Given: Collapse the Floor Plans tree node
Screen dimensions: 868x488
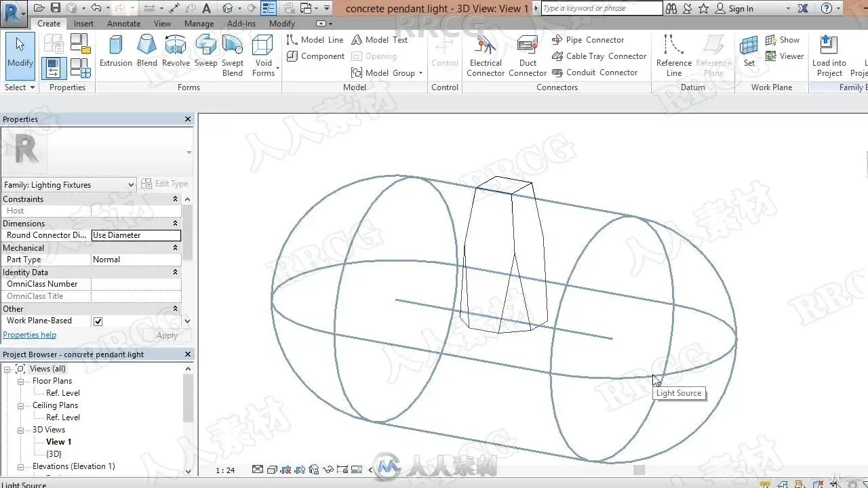Looking at the screenshot, I should 21,381.
